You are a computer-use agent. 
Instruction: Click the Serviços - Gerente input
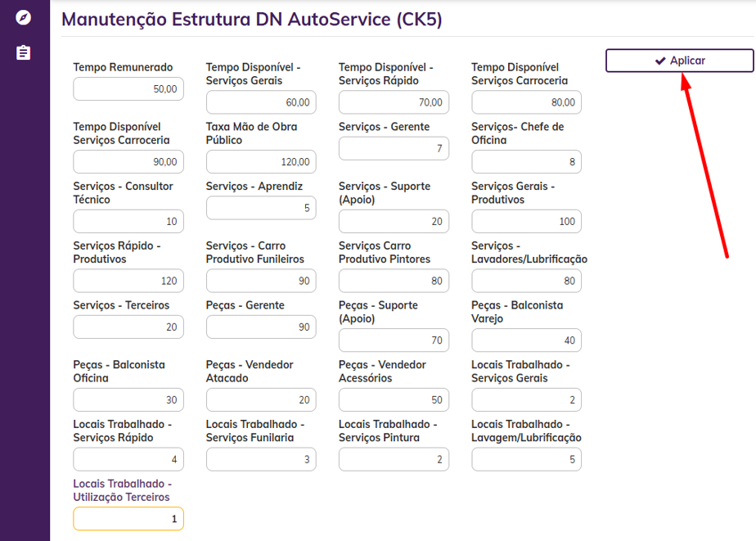[394, 148]
